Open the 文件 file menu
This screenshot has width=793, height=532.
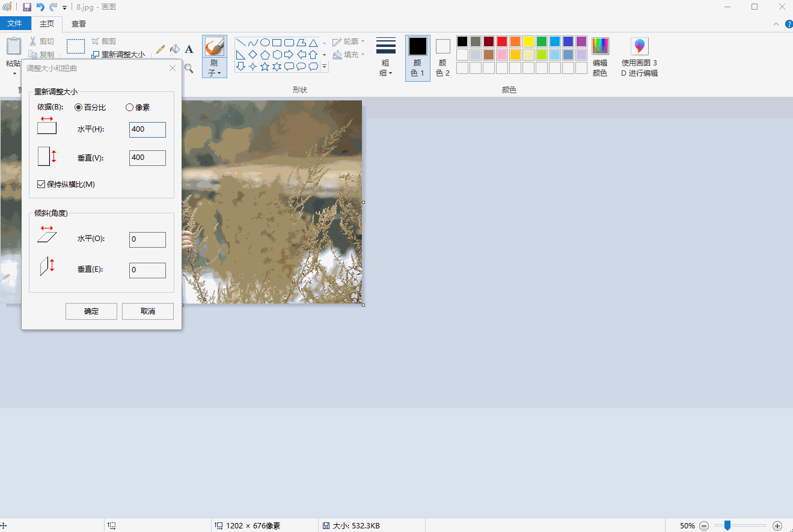(x=16, y=24)
